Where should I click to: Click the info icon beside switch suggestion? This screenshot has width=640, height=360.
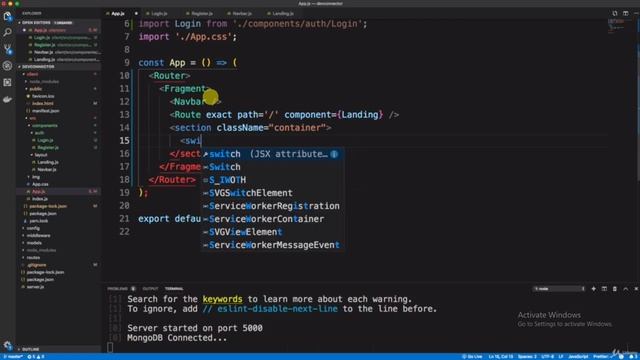[334, 154]
